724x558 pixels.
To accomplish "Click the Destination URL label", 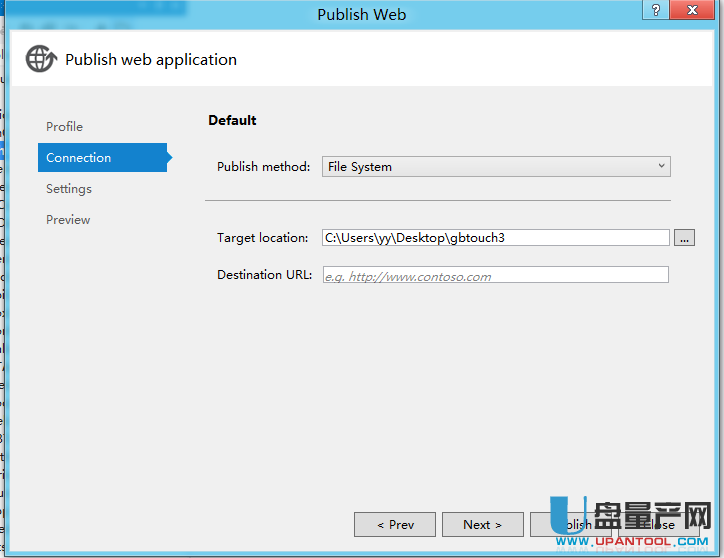I will pos(265,274).
